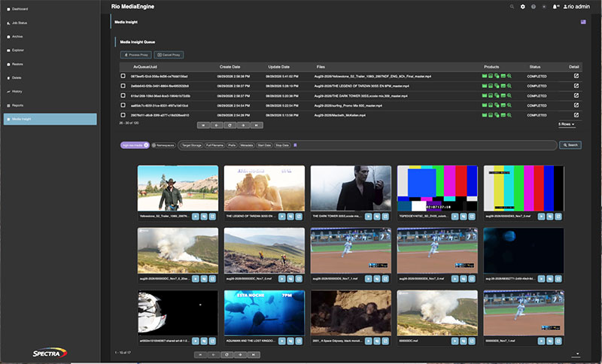Open the Yellowstone cowboy thumbnail
This screenshot has height=364, width=602.
(x=178, y=188)
